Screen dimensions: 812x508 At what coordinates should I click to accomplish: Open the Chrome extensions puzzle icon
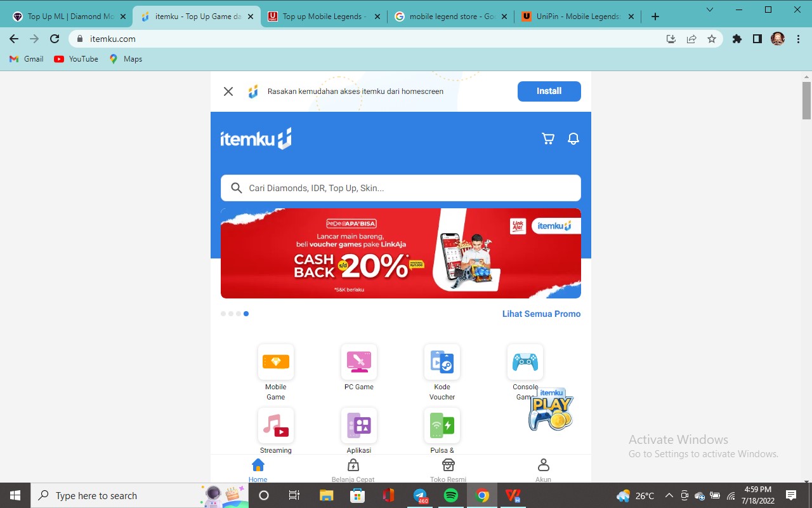pyautogui.click(x=737, y=39)
